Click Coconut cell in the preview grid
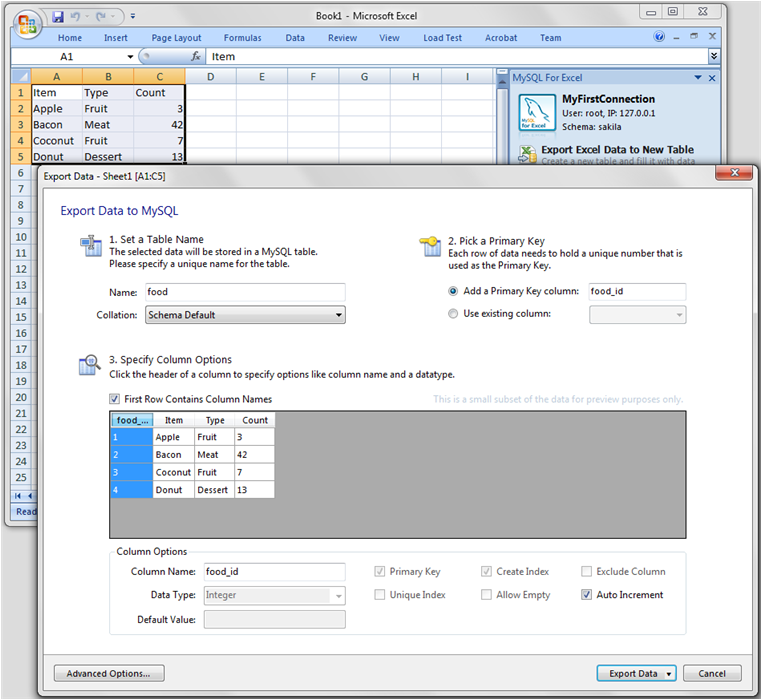This screenshot has height=700, width=762. pyautogui.click(x=173, y=472)
